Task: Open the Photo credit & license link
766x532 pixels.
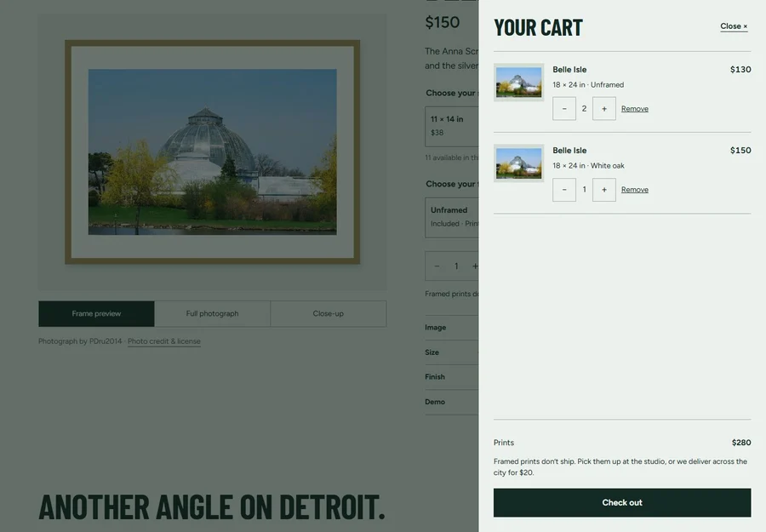Action: pos(164,341)
